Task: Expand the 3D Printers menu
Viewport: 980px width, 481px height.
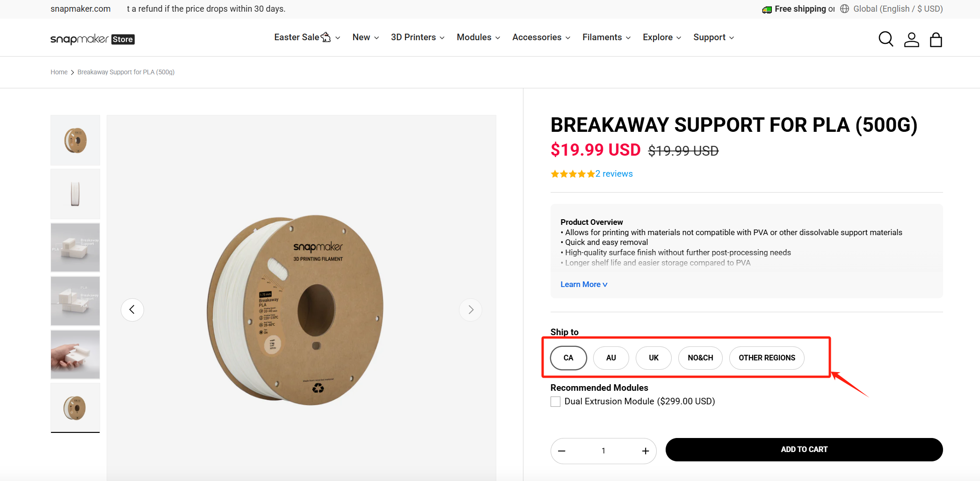Action: (x=417, y=37)
